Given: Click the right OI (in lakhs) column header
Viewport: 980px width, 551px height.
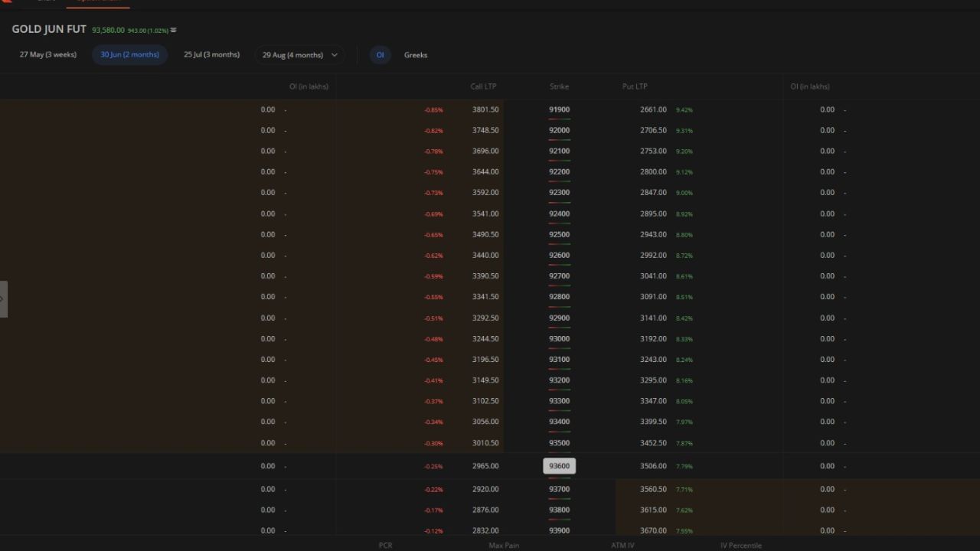Looking at the screenshot, I should pyautogui.click(x=810, y=86).
